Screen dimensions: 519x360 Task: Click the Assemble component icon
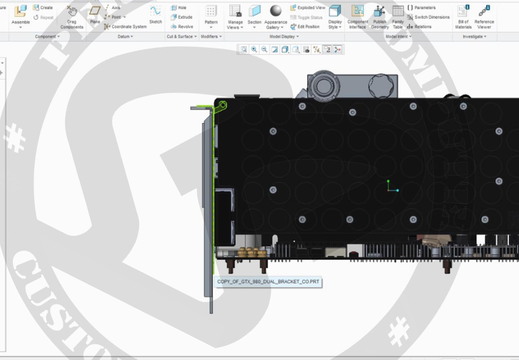point(21,11)
